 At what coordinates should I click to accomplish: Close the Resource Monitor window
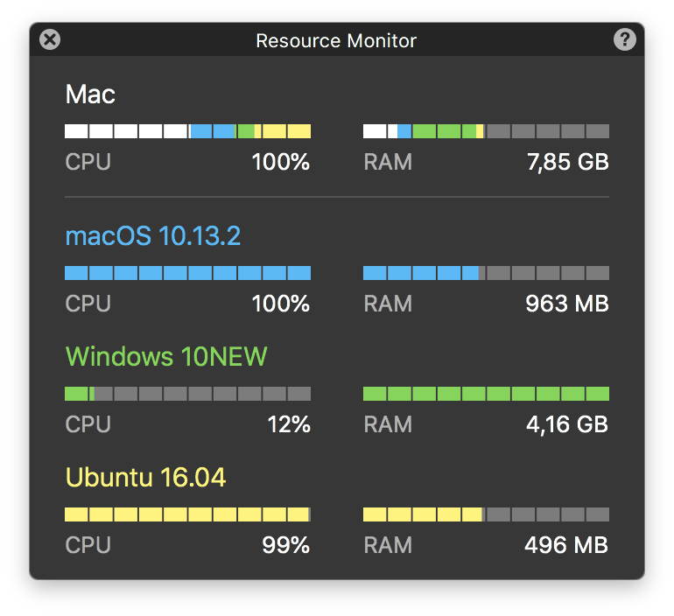click(x=50, y=40)
